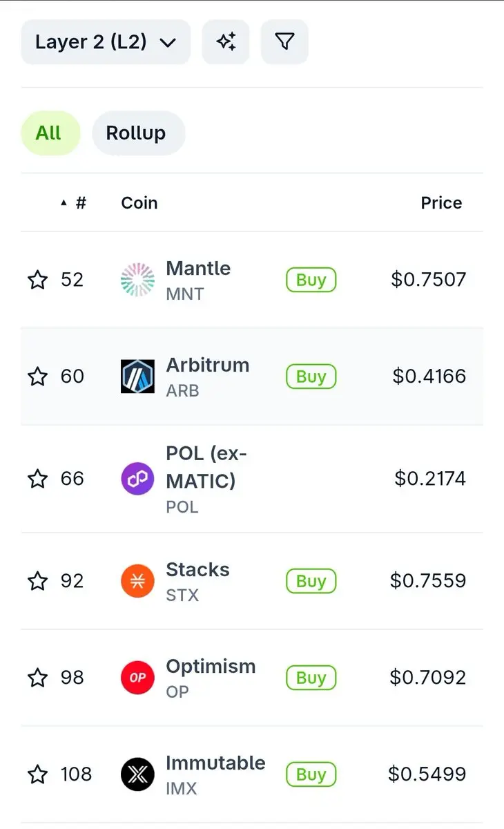Image resolution: width=504 pixels, height=829 pixels.
Task: Click the Stacks orange coin logo
Action: point(137,581)
